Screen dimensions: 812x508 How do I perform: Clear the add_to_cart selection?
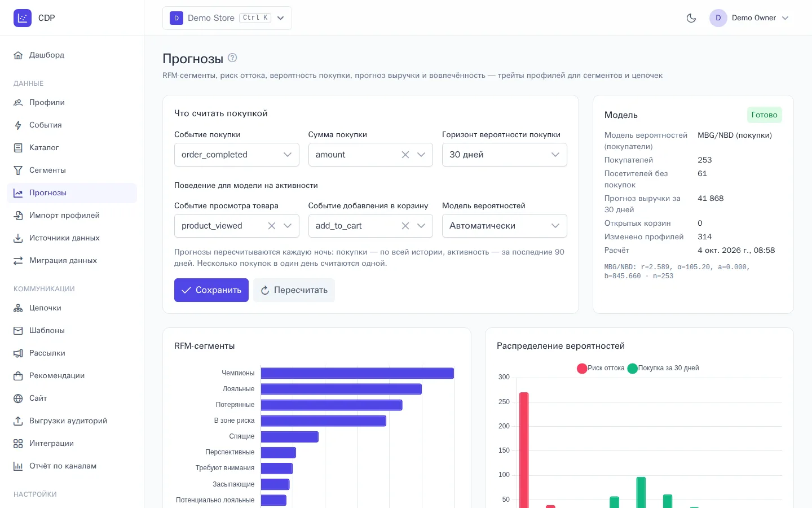pyautogui.click(x=405, y=226)
